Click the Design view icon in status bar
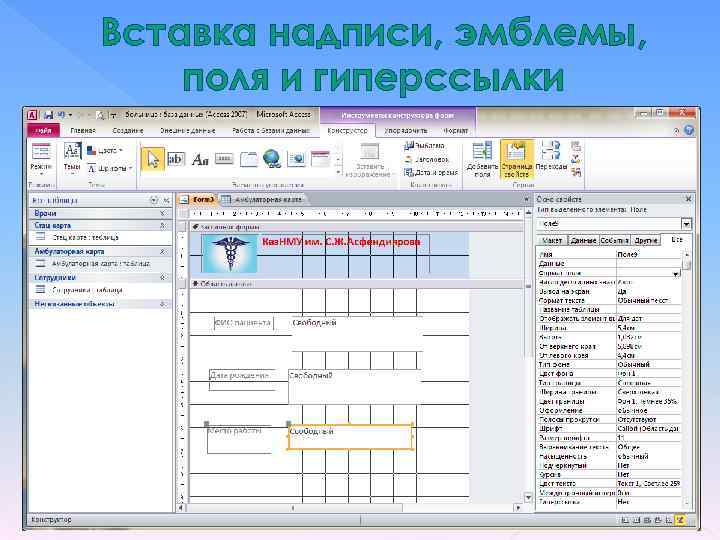720x540 pixels. [x=680, y=520]
